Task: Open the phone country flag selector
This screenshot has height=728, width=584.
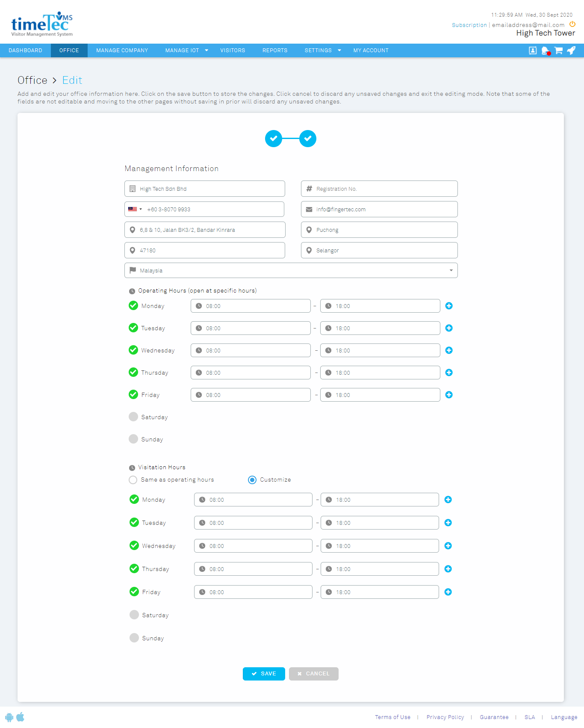Action: click(x=135, y=209)
